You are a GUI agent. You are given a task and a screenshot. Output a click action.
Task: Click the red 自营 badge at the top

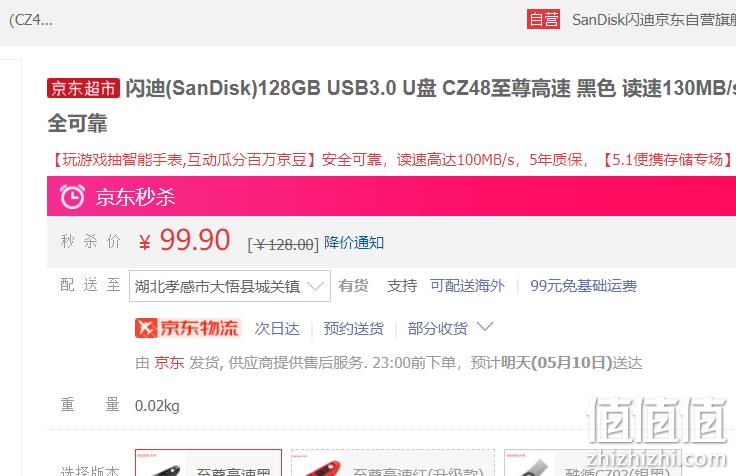tap(543, 19)
